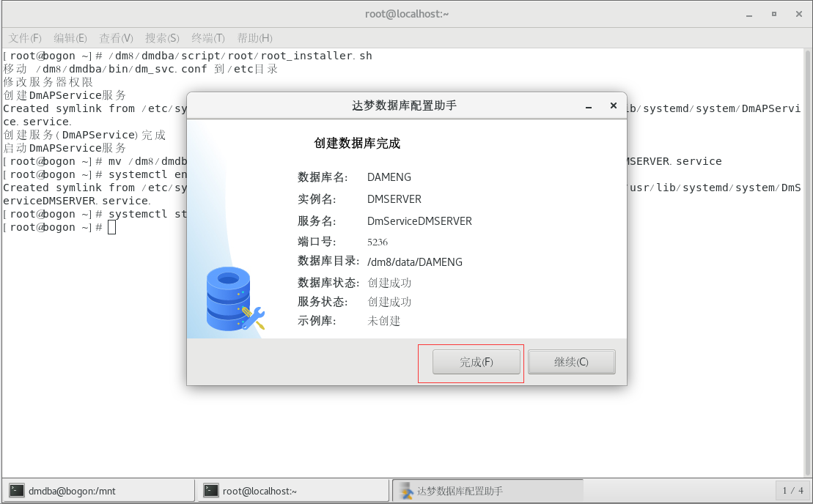Open the 终端(T) menu in terminal
The width and height of the screenshot is (813, 504).
[208, 38]
